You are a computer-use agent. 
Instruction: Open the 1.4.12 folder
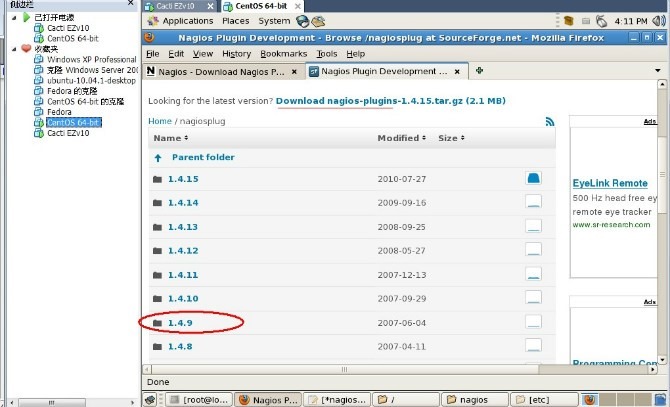point(183,251)
